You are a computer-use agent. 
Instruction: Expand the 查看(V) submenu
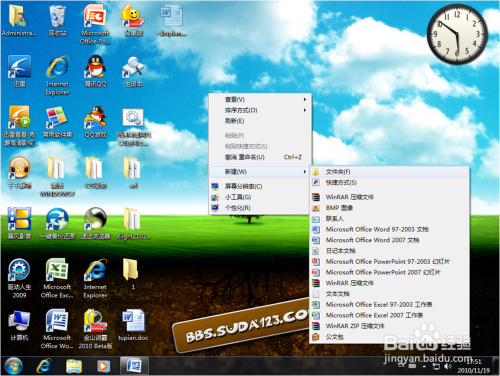260,99
